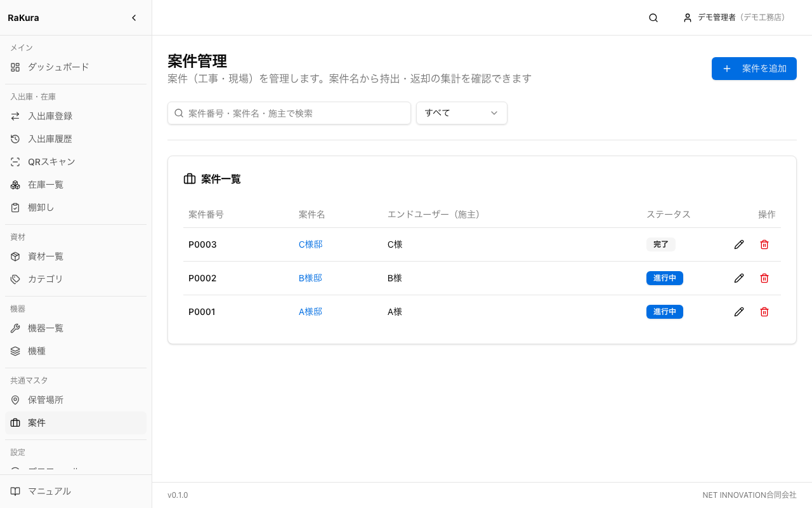812x508 pixels.
Task: Click the エンドユーザー（施主） column header
Action: [436, 215]
